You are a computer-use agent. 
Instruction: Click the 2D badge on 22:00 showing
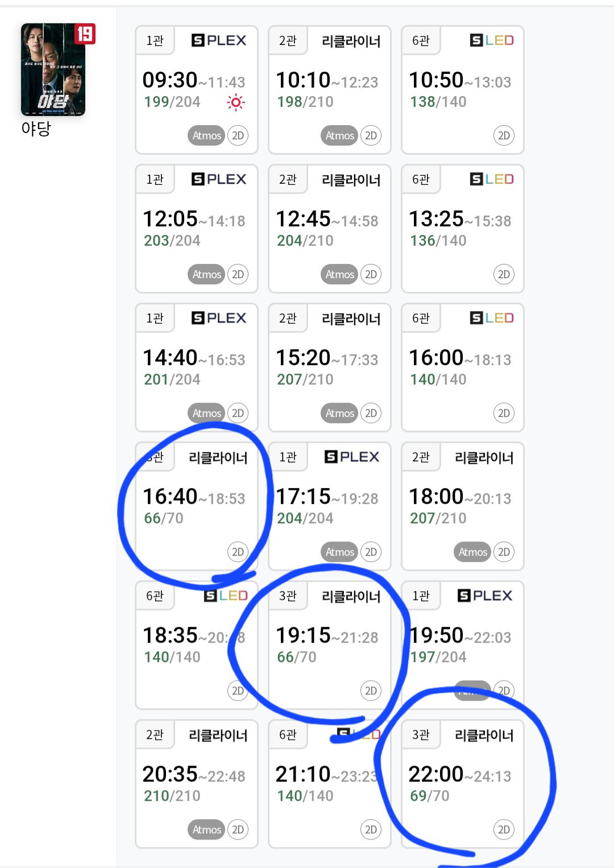504,829
